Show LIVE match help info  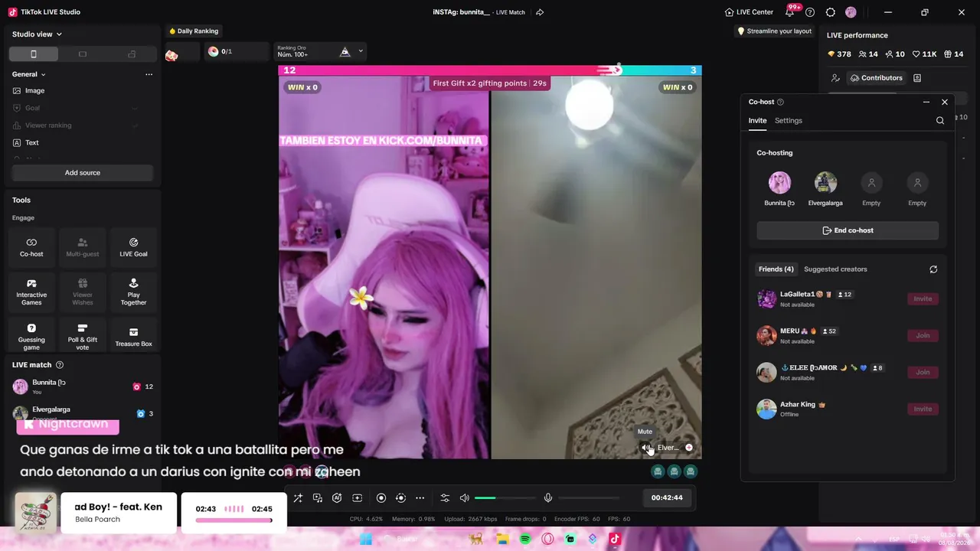pos(60,365)
